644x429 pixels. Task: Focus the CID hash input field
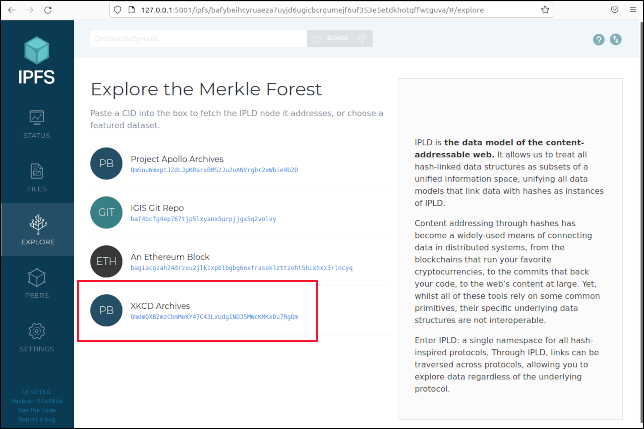(x=198, y=39)
